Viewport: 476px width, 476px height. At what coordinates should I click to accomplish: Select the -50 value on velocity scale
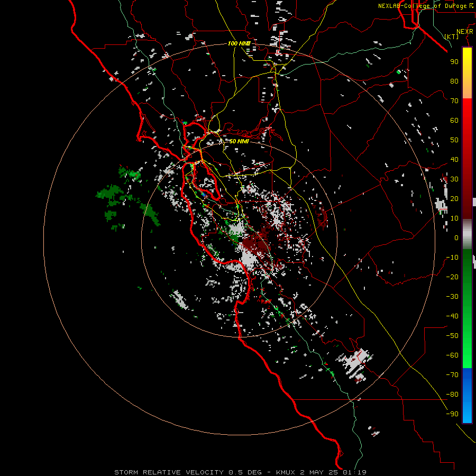point(452,336)
